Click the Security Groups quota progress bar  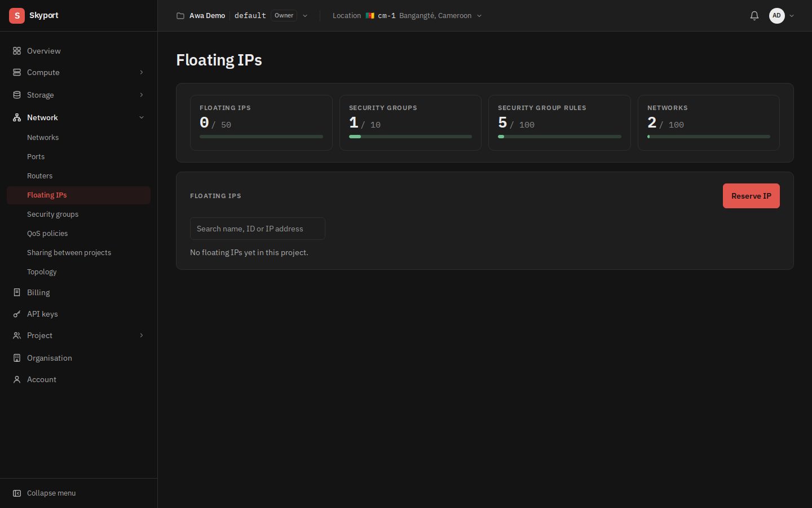click(411, 137)
